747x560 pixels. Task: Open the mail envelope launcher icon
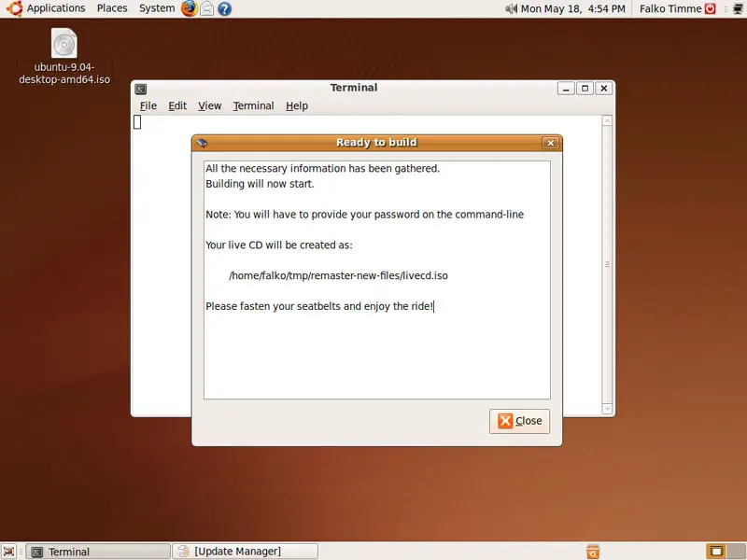click(206, 8)
